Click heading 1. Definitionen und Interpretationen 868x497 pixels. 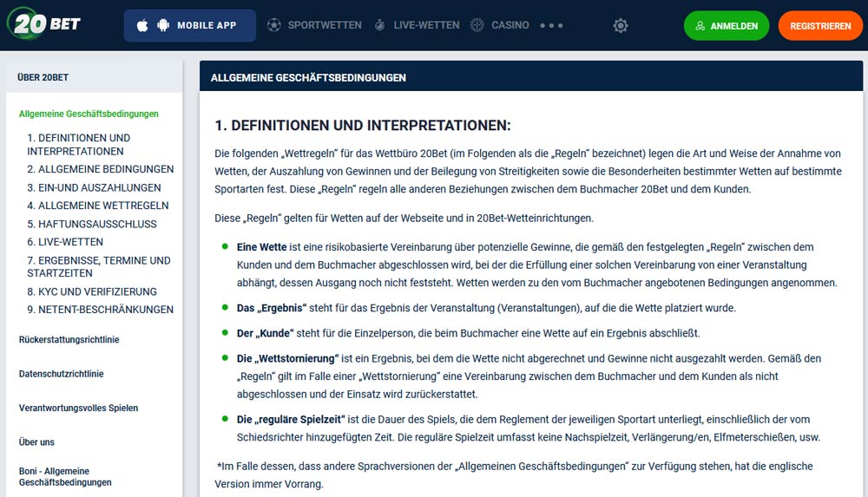(363, 125)
